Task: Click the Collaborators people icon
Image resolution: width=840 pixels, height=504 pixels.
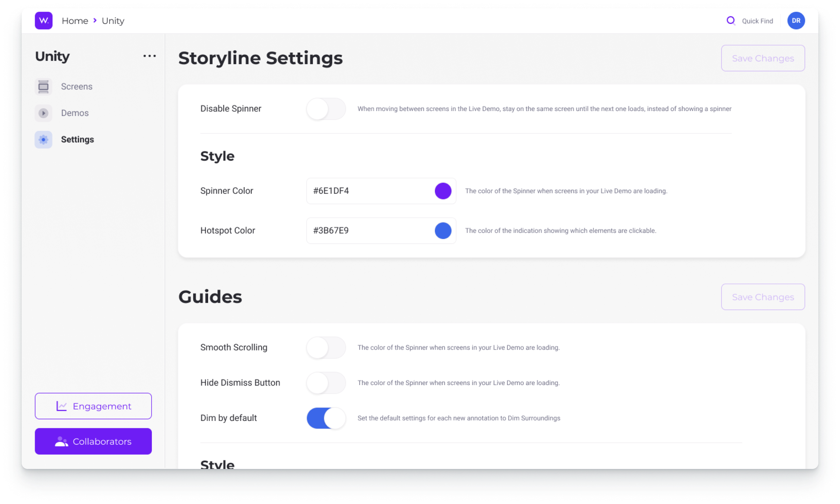Action: pos(62,441)
